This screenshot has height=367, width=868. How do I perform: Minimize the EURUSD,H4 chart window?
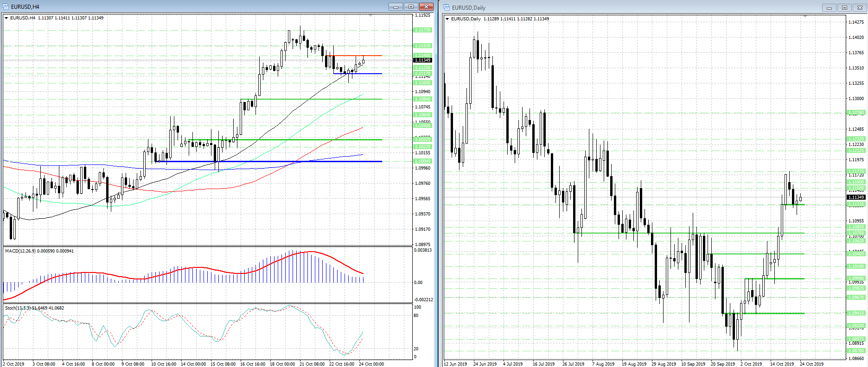click(396, 6)
